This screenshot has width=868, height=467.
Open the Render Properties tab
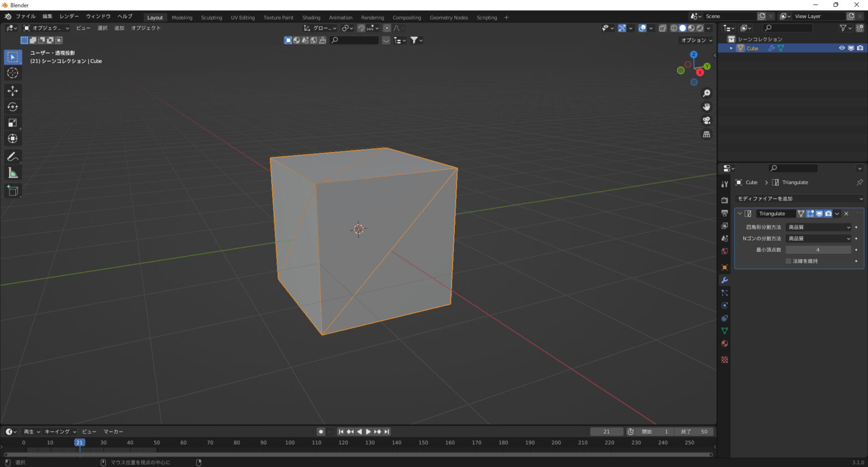pos(724,199)
